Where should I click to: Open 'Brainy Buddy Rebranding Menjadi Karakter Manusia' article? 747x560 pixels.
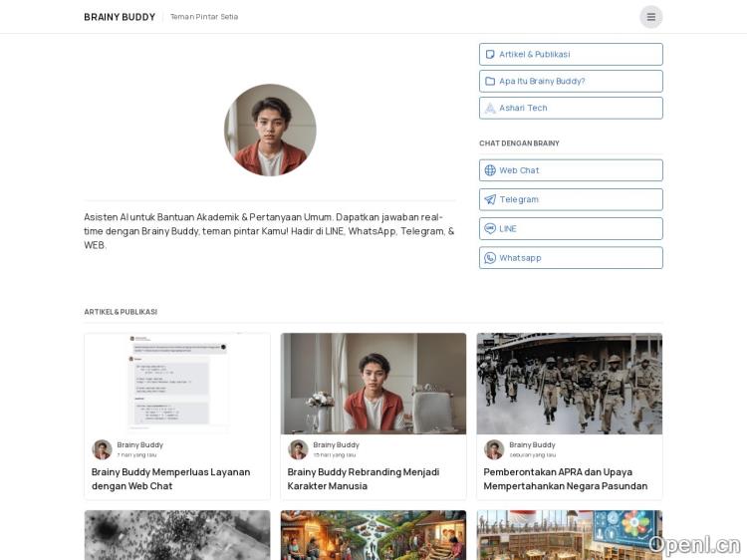[364, 478]
